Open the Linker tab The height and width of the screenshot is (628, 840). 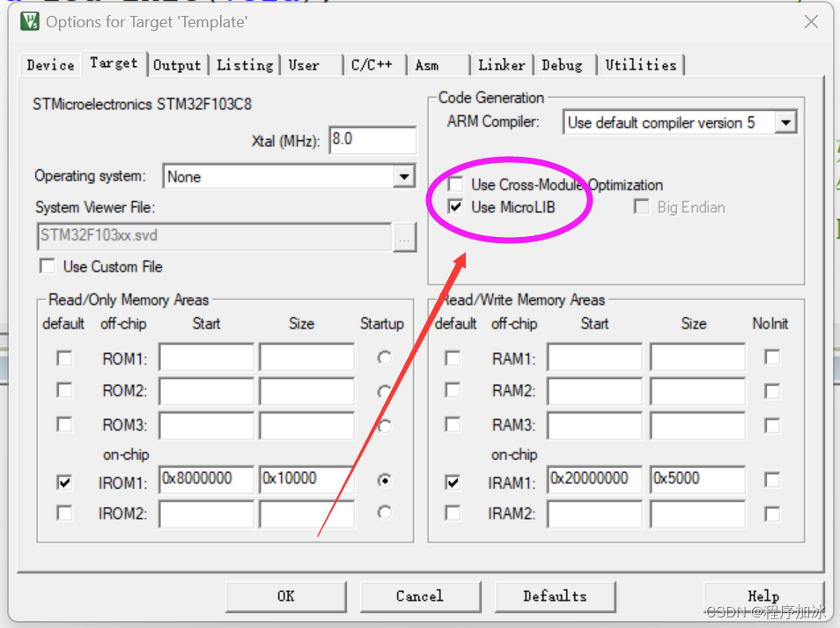pos(501,65)
